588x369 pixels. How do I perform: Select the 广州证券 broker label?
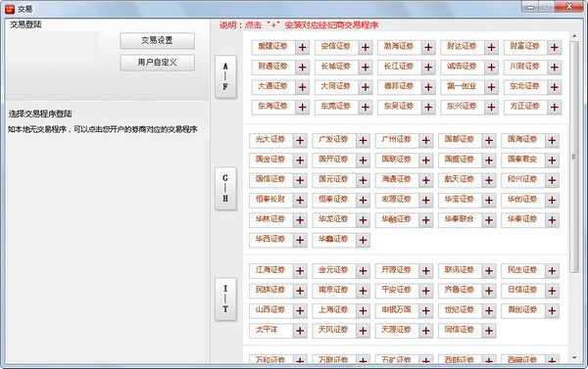tap(396, 140)
